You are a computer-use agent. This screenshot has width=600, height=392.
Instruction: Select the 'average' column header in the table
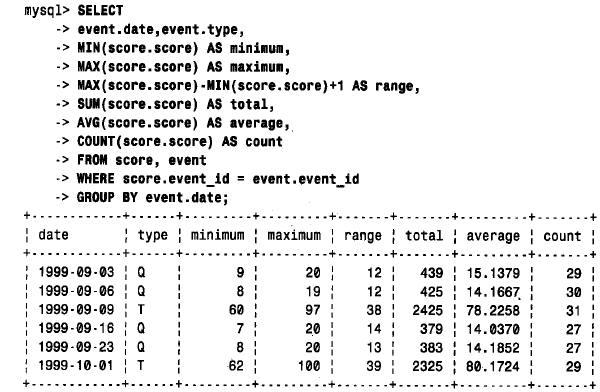[493, 237]
